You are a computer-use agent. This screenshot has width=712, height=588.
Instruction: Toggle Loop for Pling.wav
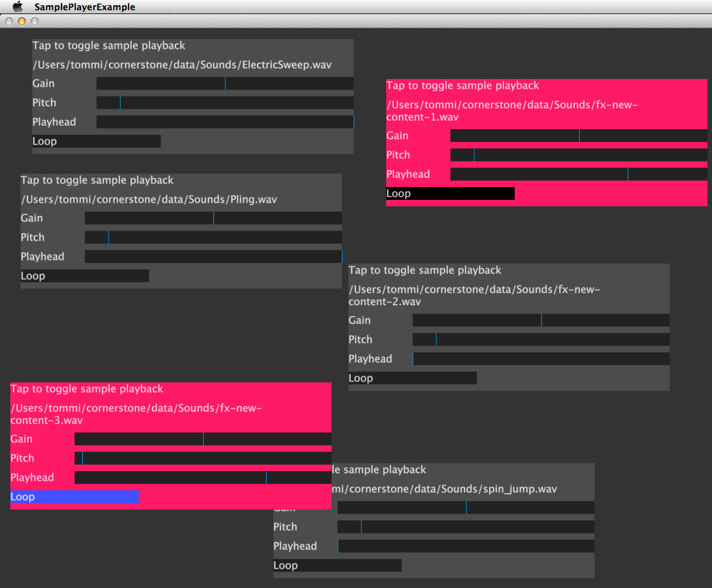[85, 276]
